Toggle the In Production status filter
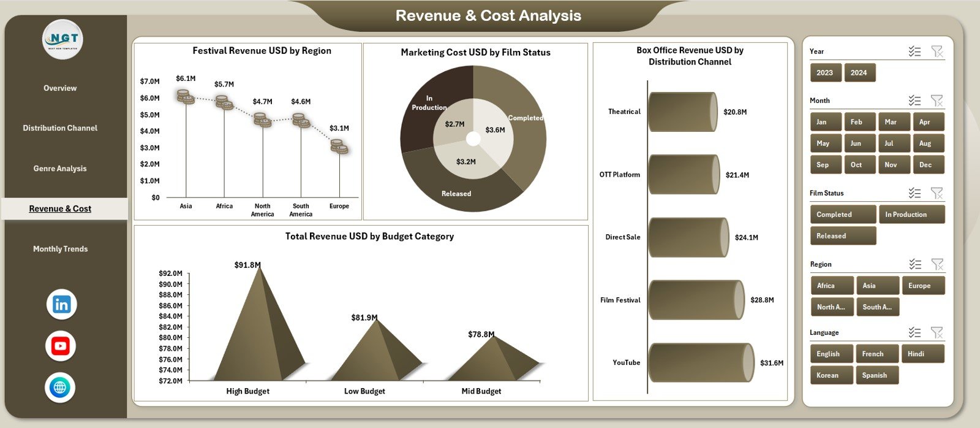This screenshot has width=980, height=428. [911, 215]
